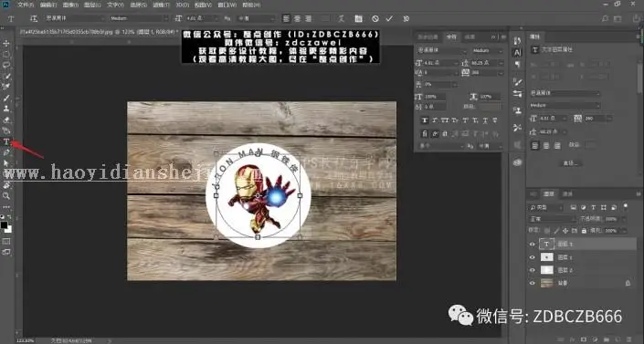Toggle All Caps in Character panel
Viewport: 644px width, 344px height.
(x=445, y=120)
